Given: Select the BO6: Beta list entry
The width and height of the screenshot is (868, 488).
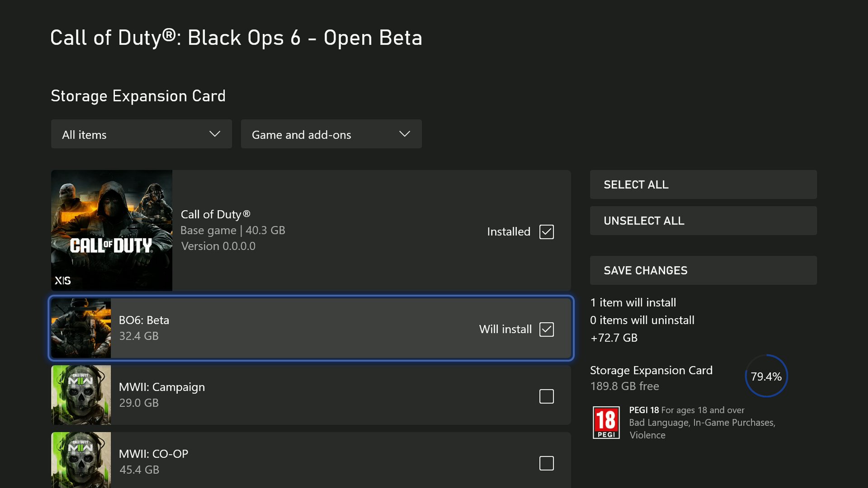Looking at the screenshot, I should coord(312,328).
